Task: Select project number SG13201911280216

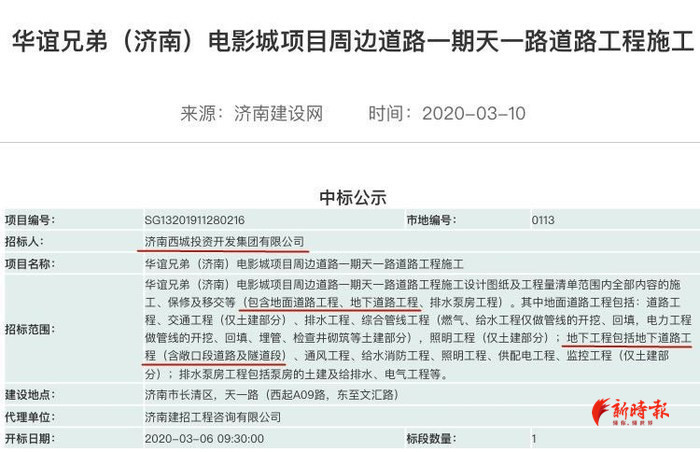Action: [195, 220]
